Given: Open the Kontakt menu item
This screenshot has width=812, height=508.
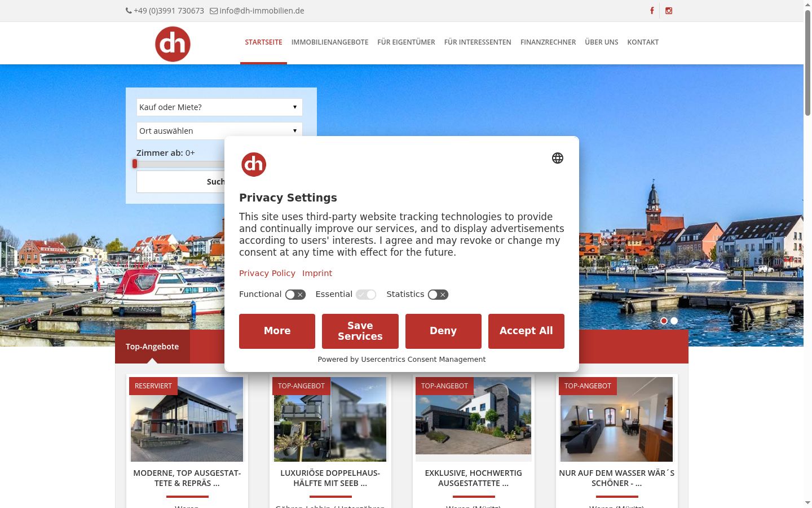Looking at the screenshot, I should 643,42.
